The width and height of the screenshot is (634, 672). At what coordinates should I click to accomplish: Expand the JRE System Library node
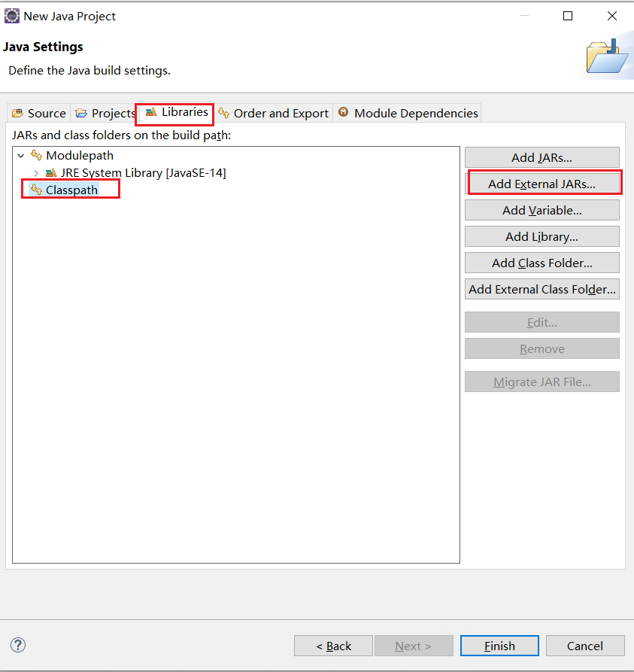35,173
